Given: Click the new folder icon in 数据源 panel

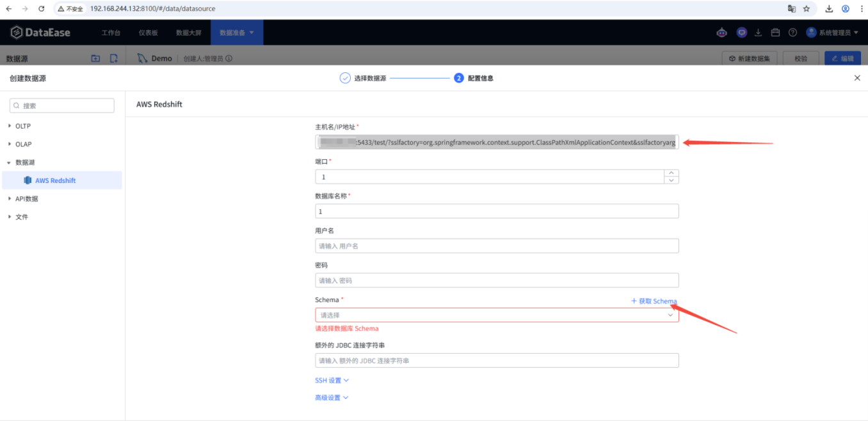Looking at the screenshot, I should coord(95,58).
